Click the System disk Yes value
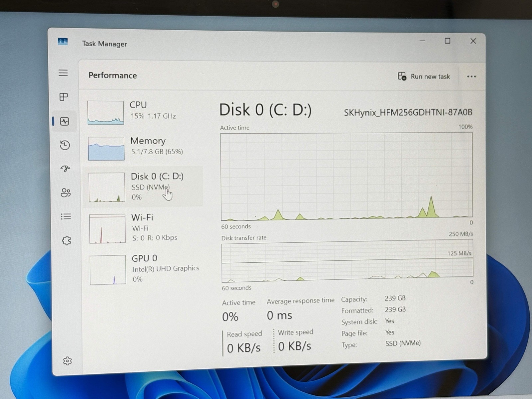532x399 pixels. (389, 321)
